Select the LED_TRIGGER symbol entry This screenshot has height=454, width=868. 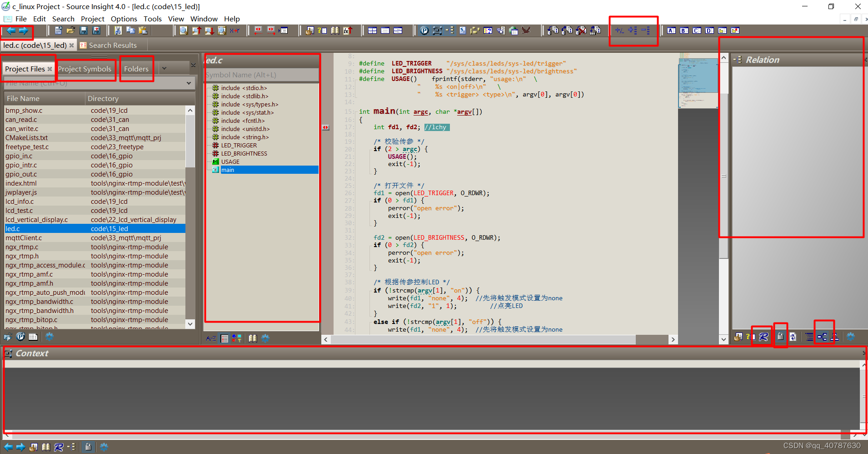(239, 145)
